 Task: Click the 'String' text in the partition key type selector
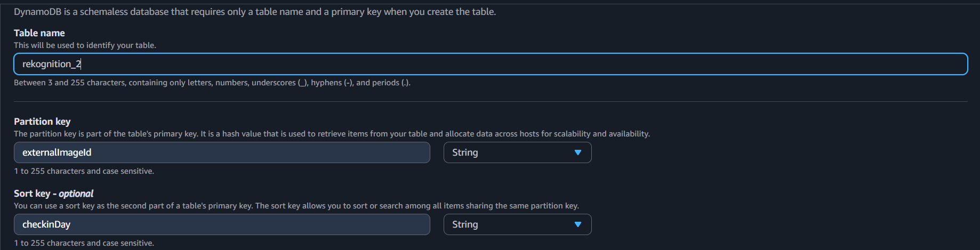point(465,152)
